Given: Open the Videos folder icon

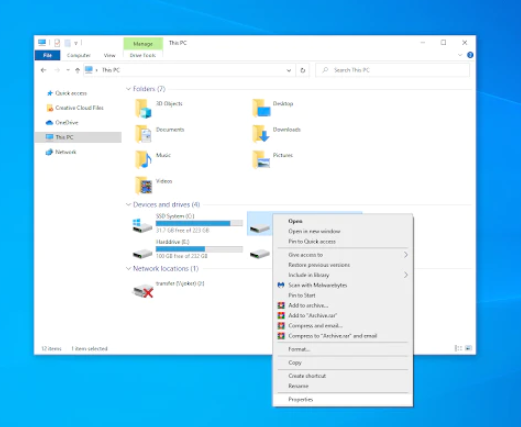Looking at the screenshot, I should point(143,185).
